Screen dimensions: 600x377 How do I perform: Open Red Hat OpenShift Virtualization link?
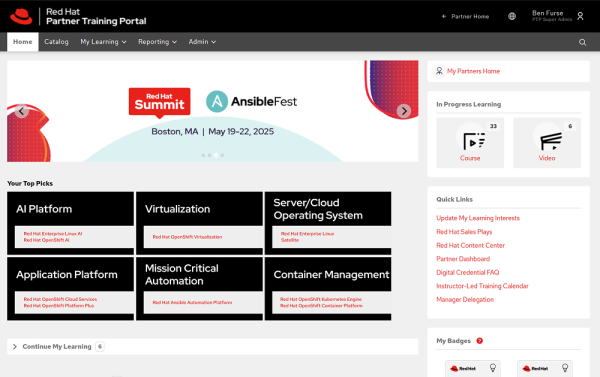pyautogui.click(x=187, y=237)
